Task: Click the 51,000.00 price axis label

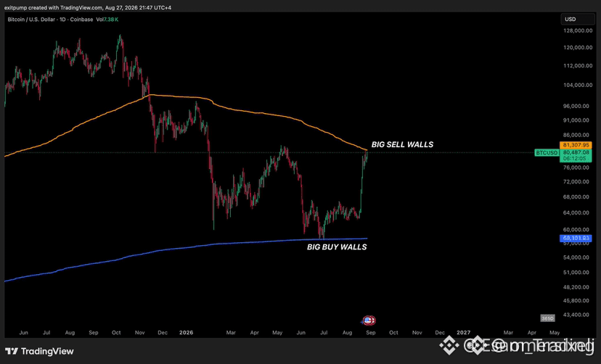Action: (577, 273)
